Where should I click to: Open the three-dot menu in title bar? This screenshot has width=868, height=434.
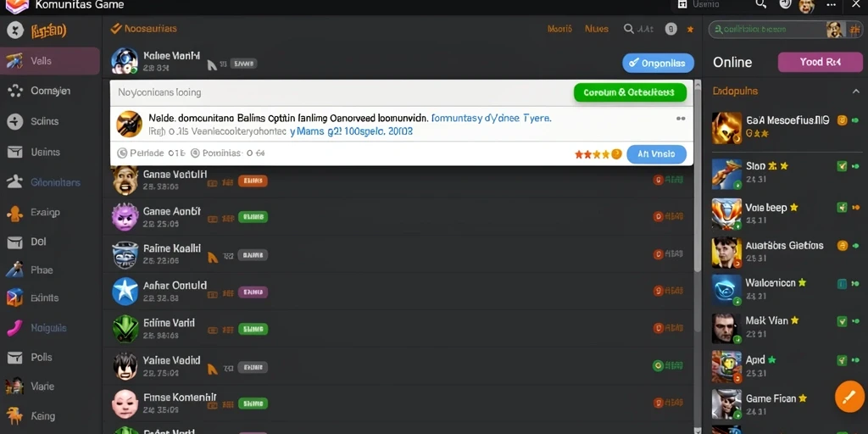831,5
